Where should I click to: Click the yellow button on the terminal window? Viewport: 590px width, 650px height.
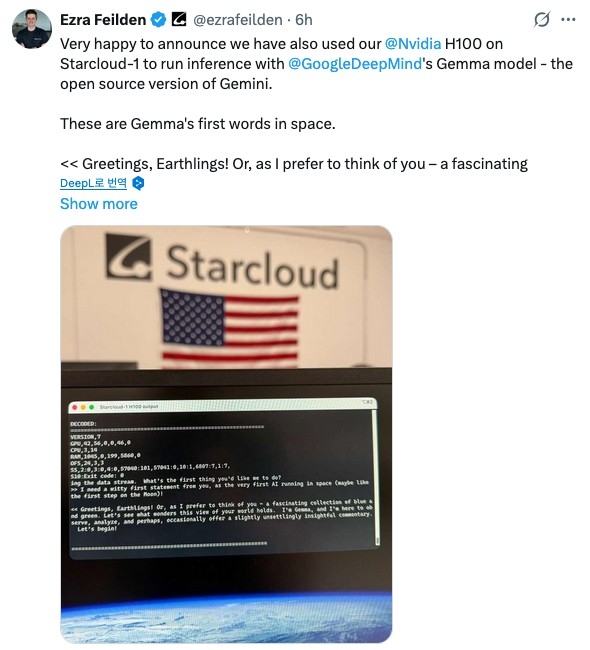[x=83, y=407]
